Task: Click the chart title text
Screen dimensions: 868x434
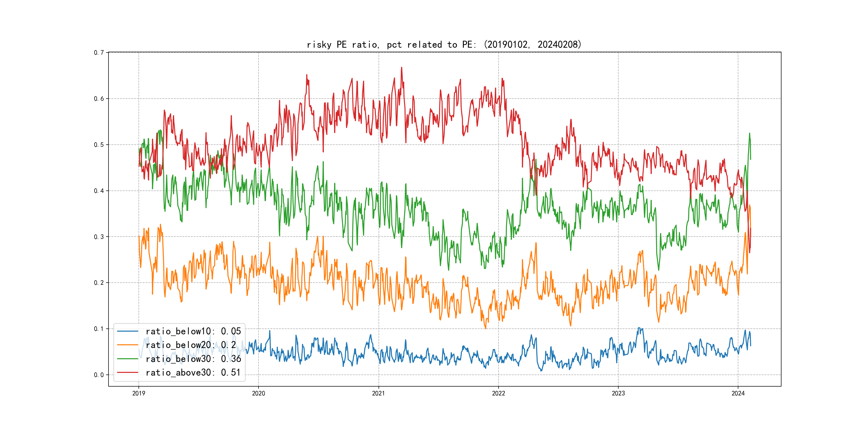Action: point(444,44)
